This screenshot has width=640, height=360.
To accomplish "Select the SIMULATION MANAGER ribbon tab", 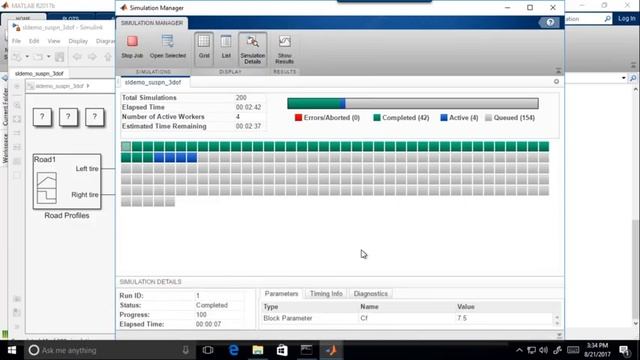I will 152,23.
